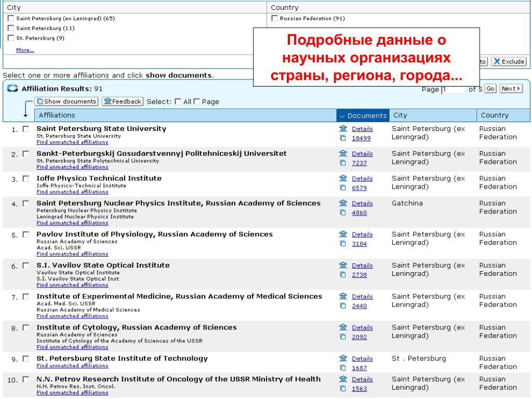
Task: Click institution icon for Polytechnical University row
Action: click(343, 153)
